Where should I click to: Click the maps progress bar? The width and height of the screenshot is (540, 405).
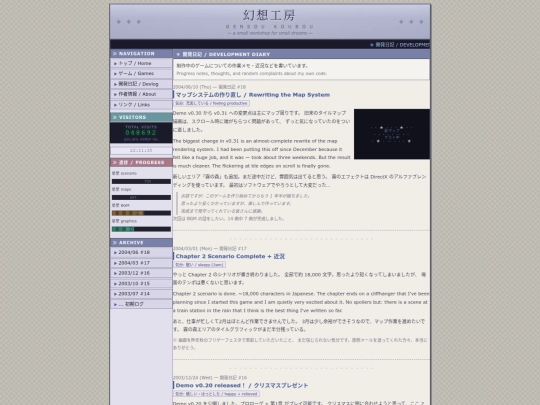[141, 197]
